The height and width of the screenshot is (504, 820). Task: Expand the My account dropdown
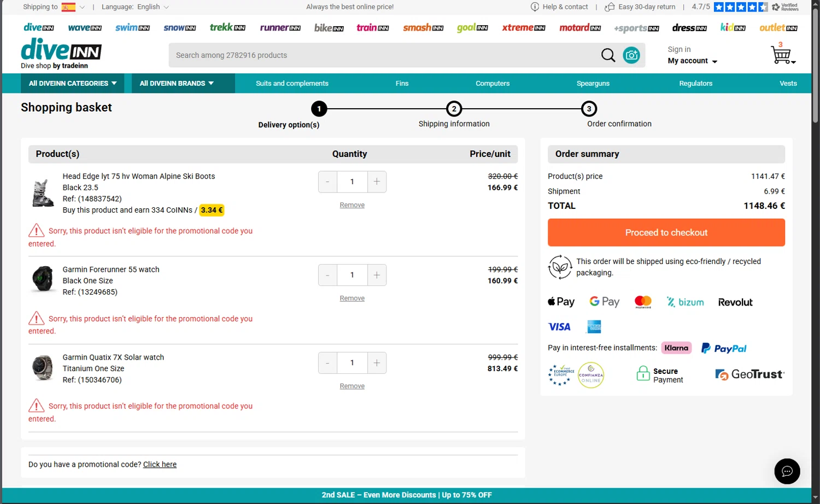(692, 61)
